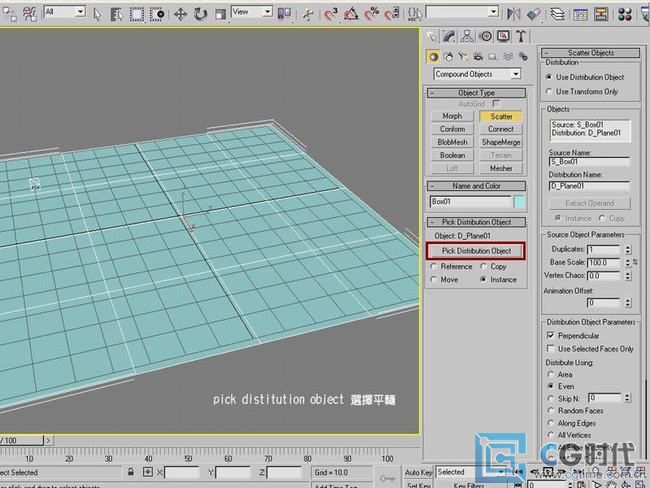Select Random Faces radio
This screenshot has width=650, height=488.
(x=575, y=411)
